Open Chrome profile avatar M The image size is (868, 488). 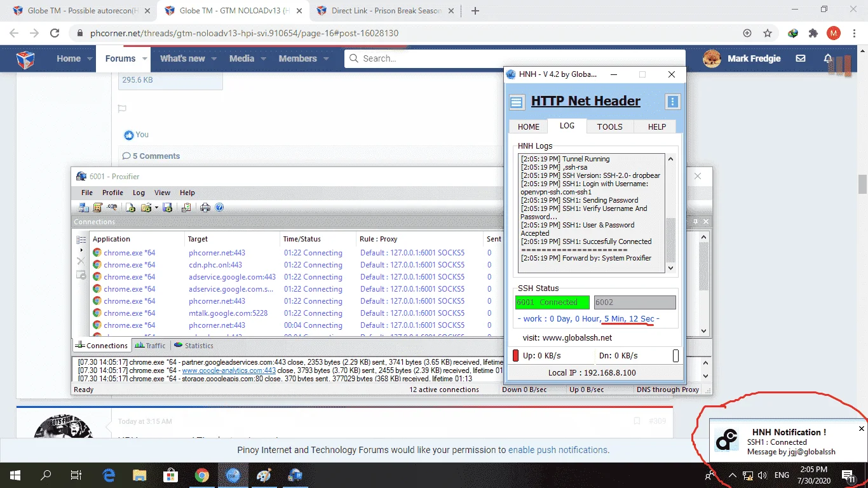[x=833, y=33]
